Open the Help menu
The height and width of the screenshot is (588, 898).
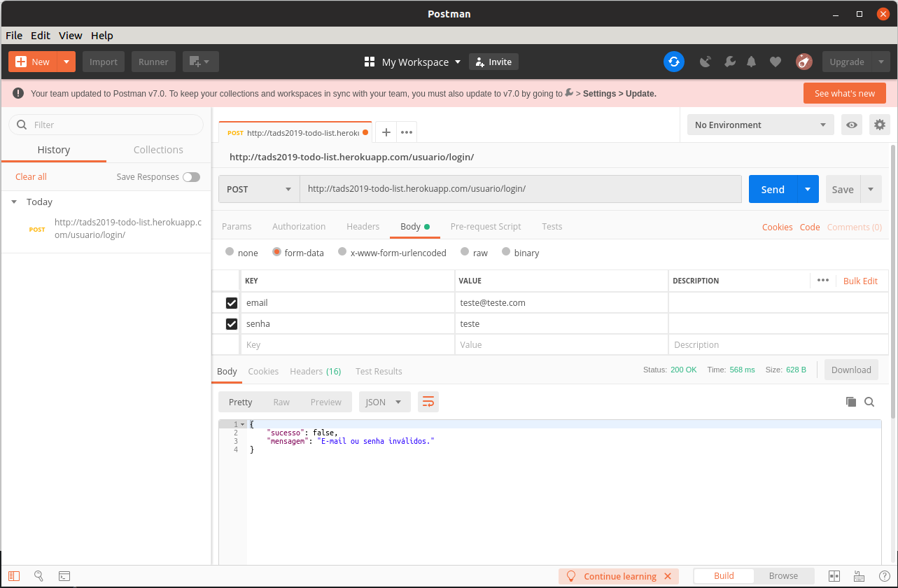tap(102, 36)
